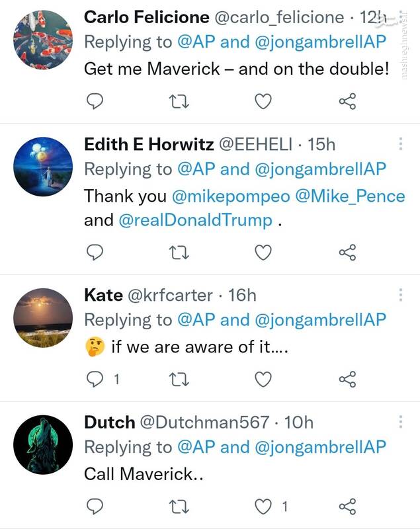
Task: Open more options on Kate's tweet
Action: coord(400,296)
